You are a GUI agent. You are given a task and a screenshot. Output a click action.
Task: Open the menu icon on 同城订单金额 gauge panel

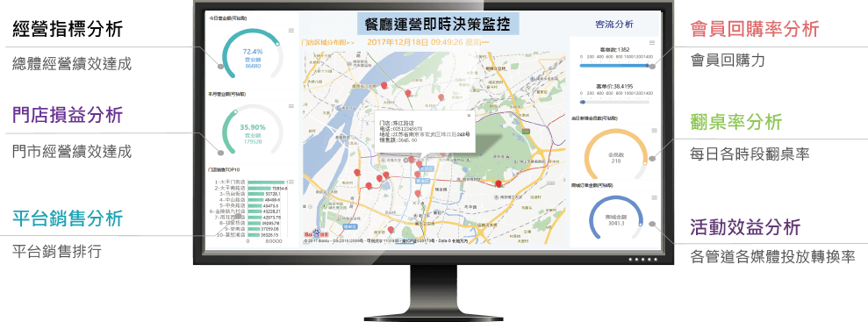pos(654,197)
